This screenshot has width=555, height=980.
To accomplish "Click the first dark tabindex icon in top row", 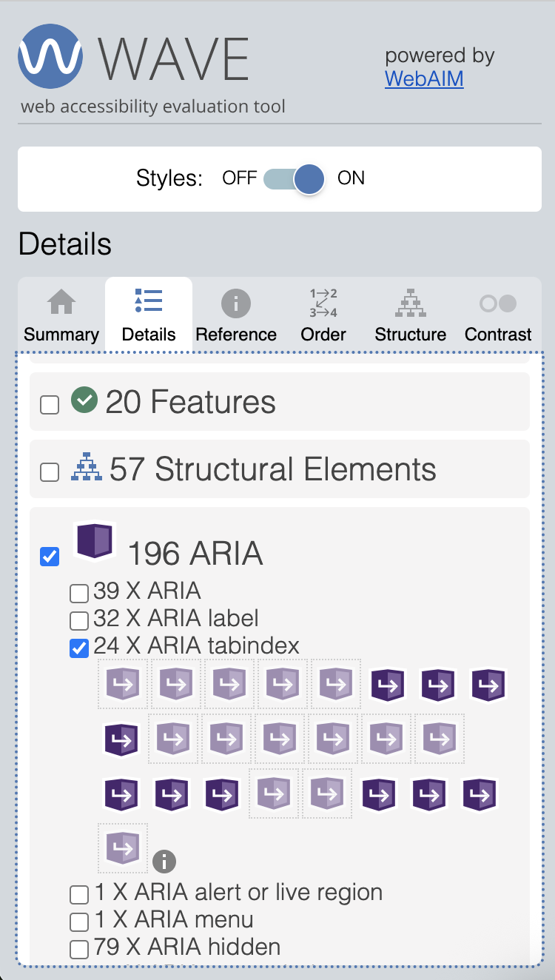I will (x=388, y=685).
